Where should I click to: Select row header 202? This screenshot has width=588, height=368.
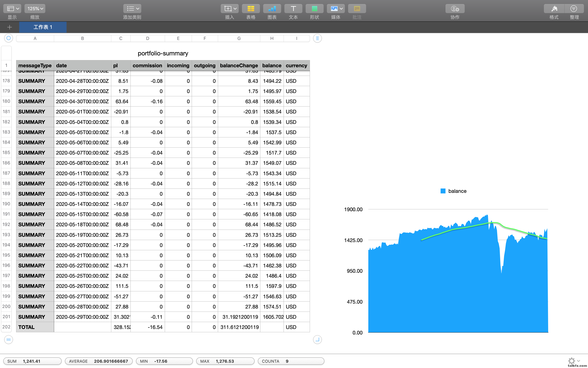(x=6, y=327)
